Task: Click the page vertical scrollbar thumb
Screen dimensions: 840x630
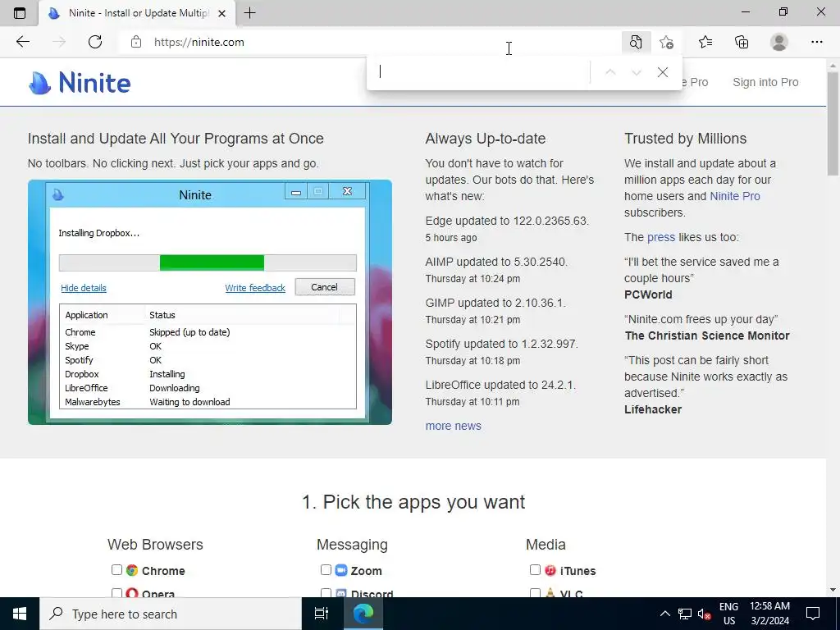Action: (833, 123)
